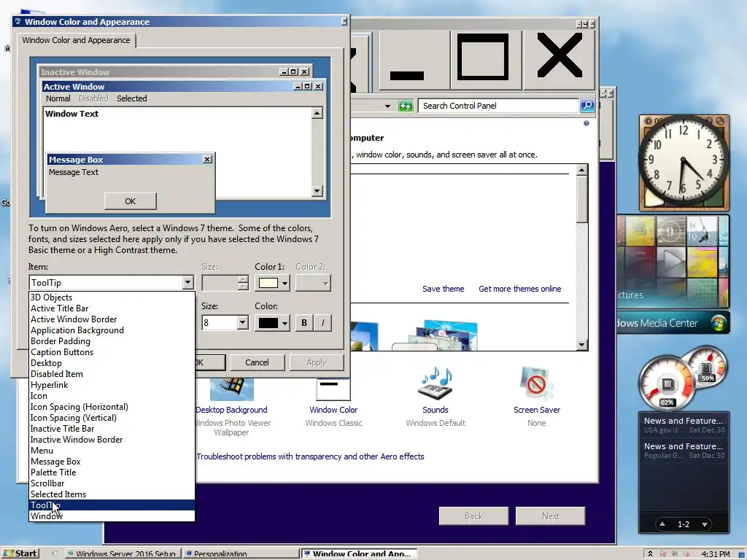The height and width of the screenshot is (560, 747).
Task: Show hidden tray icons arrow
Action: (x=650, y=553)
